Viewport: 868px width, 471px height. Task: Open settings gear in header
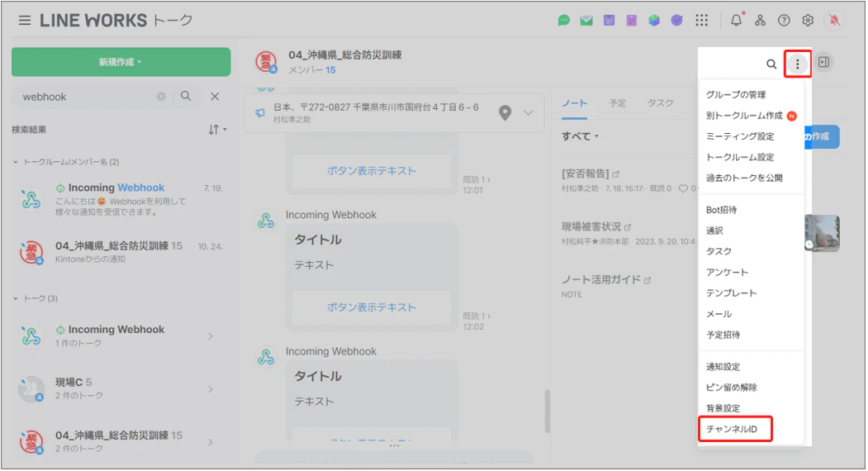(808, 21)
